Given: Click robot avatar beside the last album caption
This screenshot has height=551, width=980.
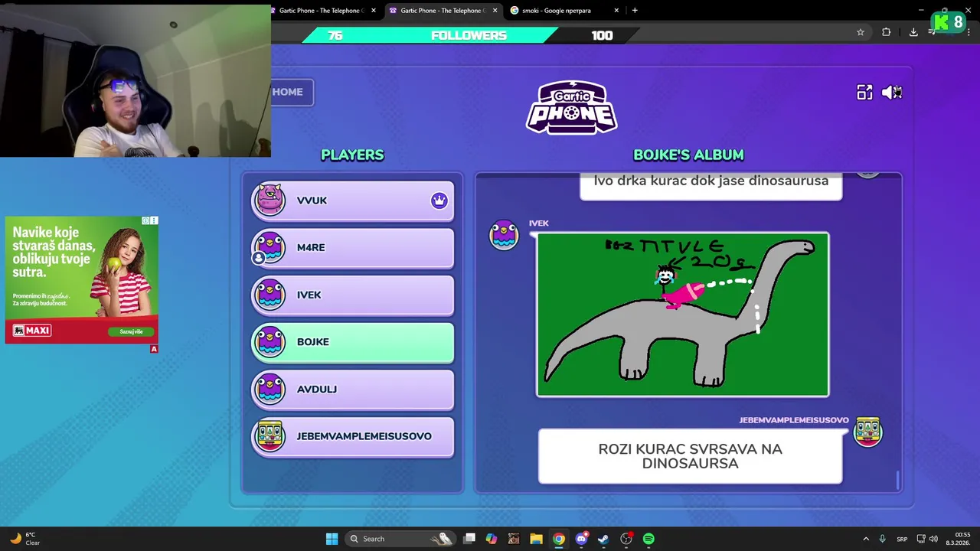Looking at the screenshot, I should [x=867, y=432].
